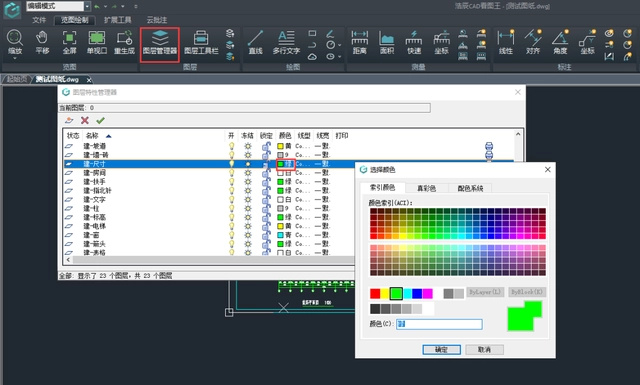Open the 图层管理器 layer manager tool
This screenshot has width=640, height=385.
[160, 43]
